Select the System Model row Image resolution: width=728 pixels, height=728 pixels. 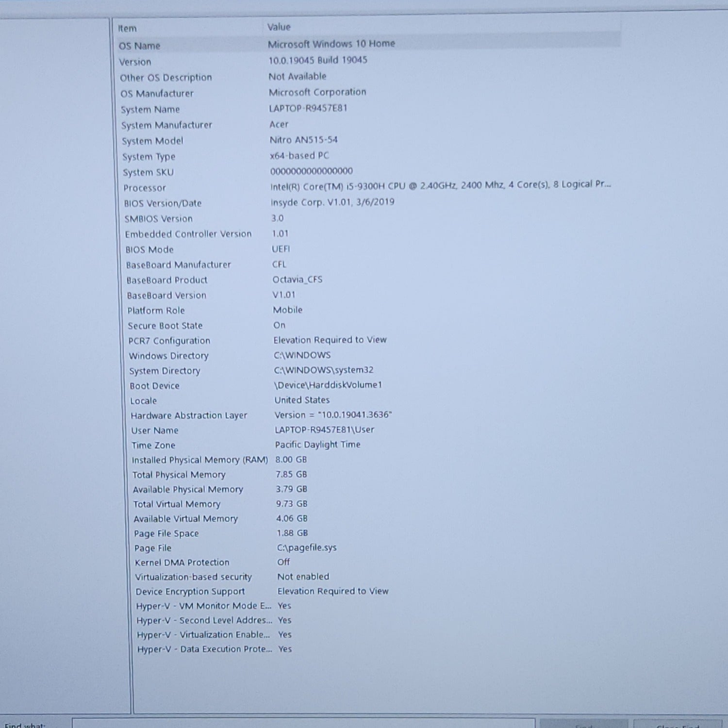(x=152, y=141)
